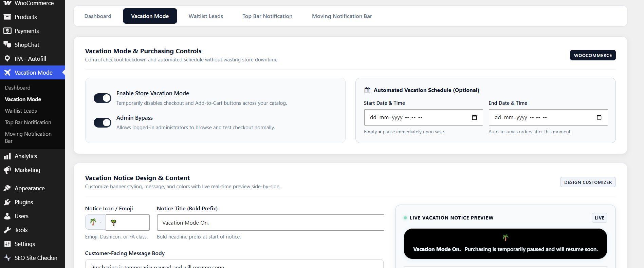Click the Customer-Facing Message Body textarea
644x268 pixels.
[x=234, y=264]
